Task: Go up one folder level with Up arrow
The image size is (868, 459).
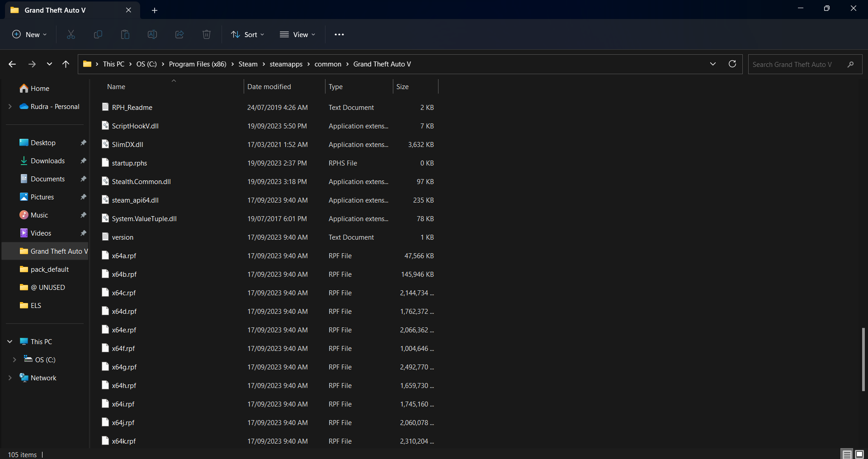Action: click(x=66, y=64)
